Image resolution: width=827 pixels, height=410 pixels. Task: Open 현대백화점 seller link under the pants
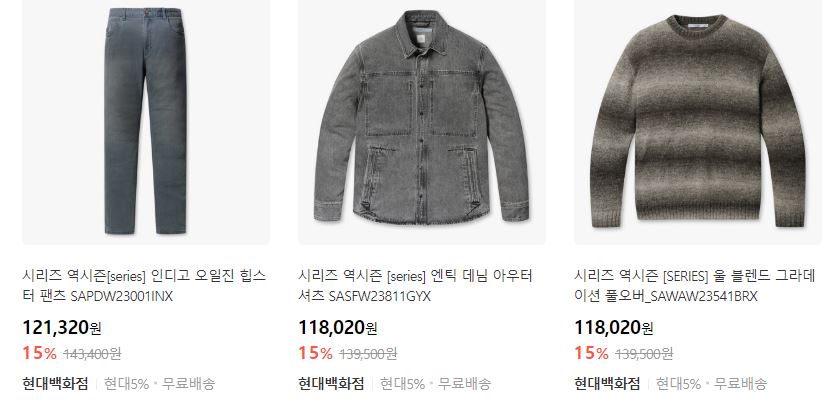click(x=55, y=384)
